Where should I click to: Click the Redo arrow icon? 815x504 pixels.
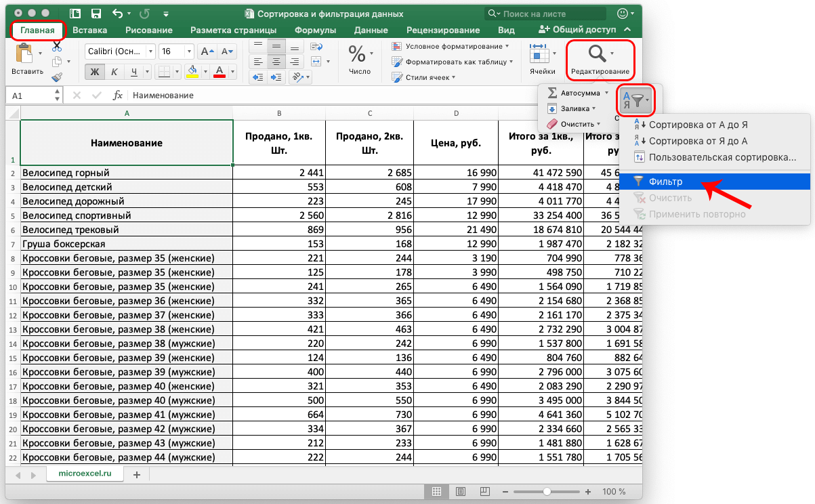click(143, 14)
